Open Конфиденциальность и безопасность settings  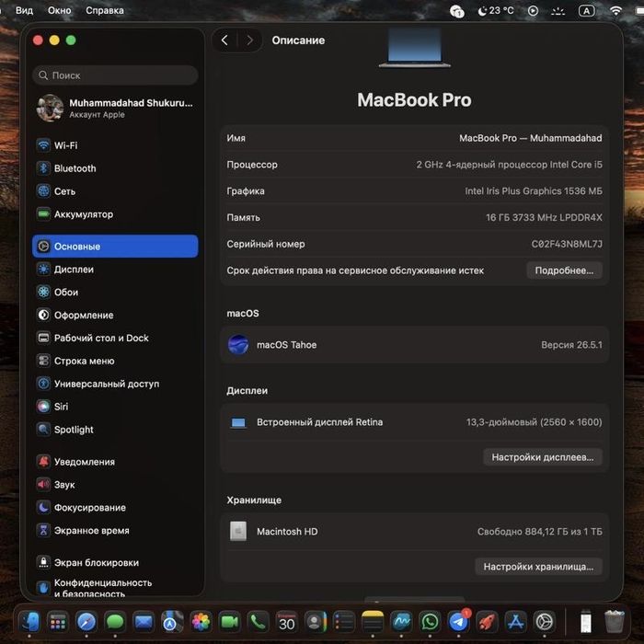pyautogui.click(x=115, y=587)
